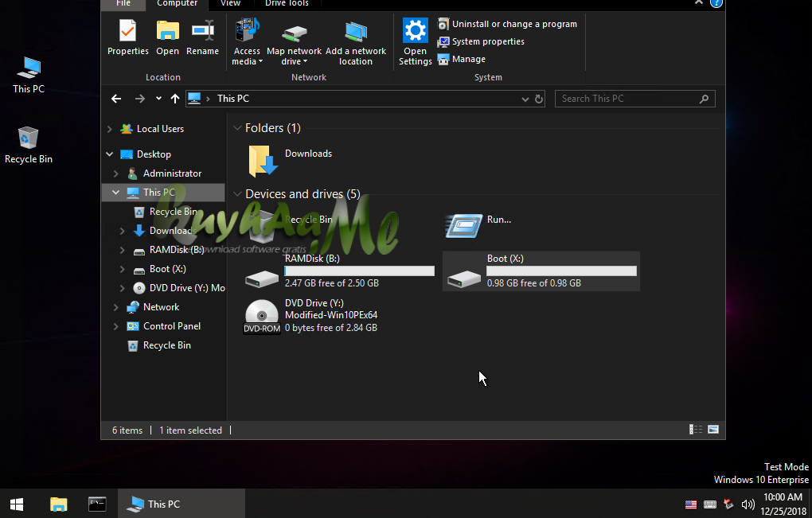Click This PC in the address bar

[x=233, y=99]
